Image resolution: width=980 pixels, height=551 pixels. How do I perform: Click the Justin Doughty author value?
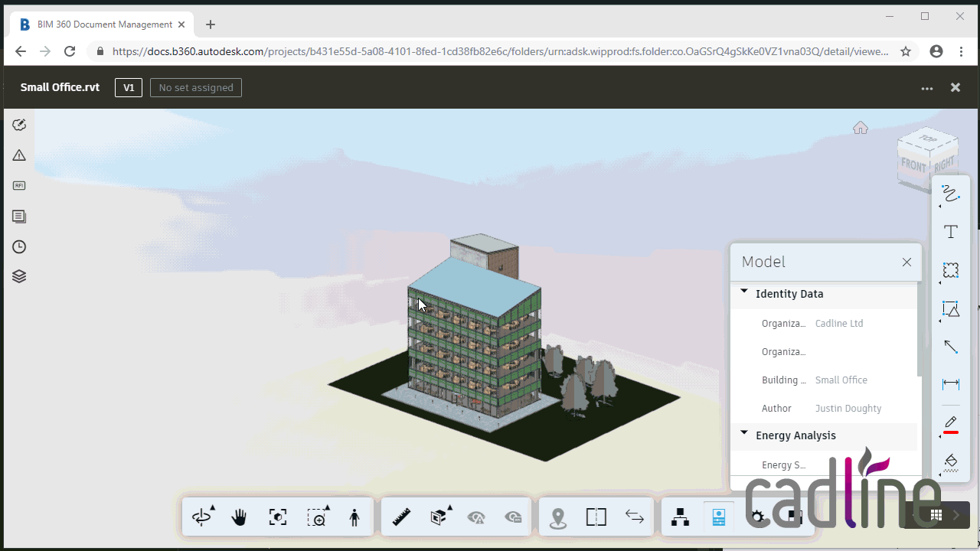pos(848,408)
